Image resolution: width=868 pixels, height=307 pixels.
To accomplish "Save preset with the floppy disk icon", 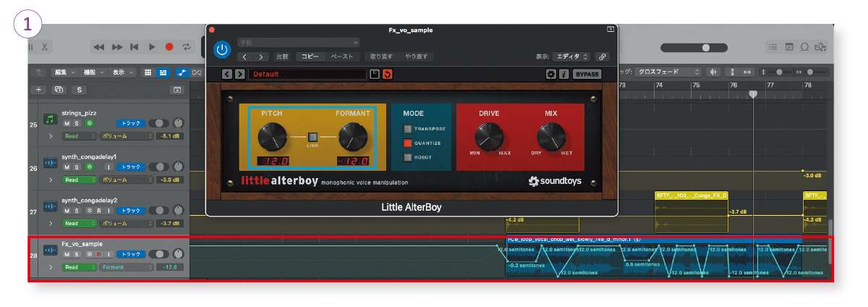I will [x=374, y=74].
